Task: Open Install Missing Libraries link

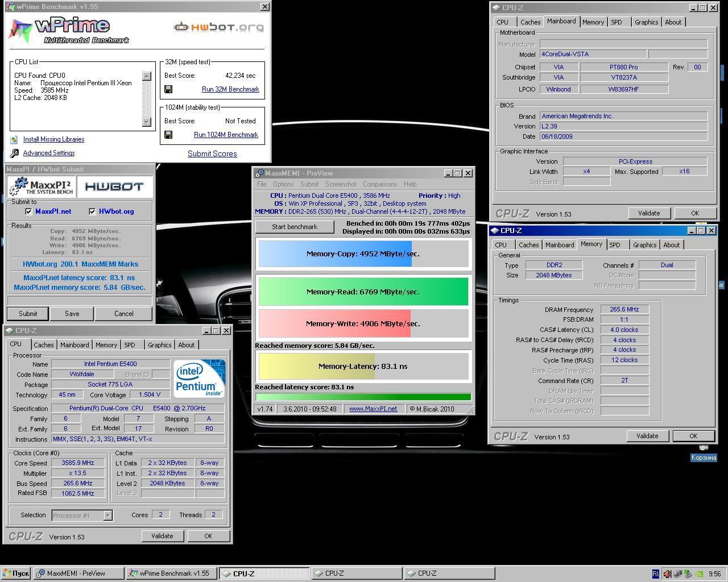Action: 53,139
